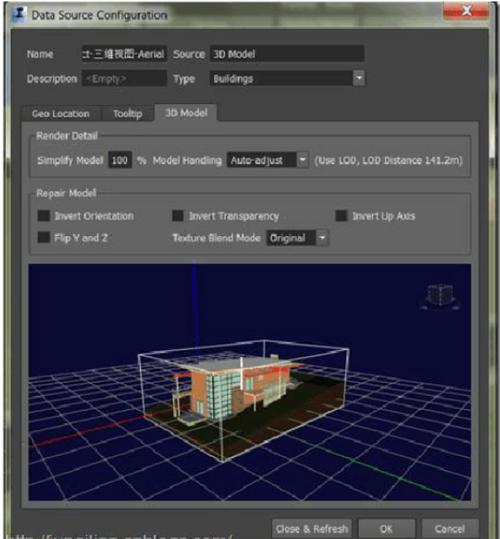Open the Tooltip tab

127,114
